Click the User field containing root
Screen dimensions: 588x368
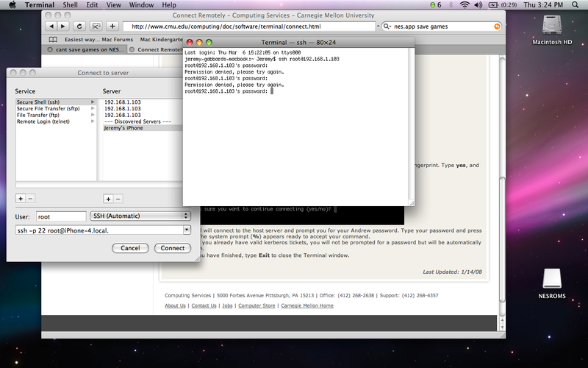coord(61,216)
